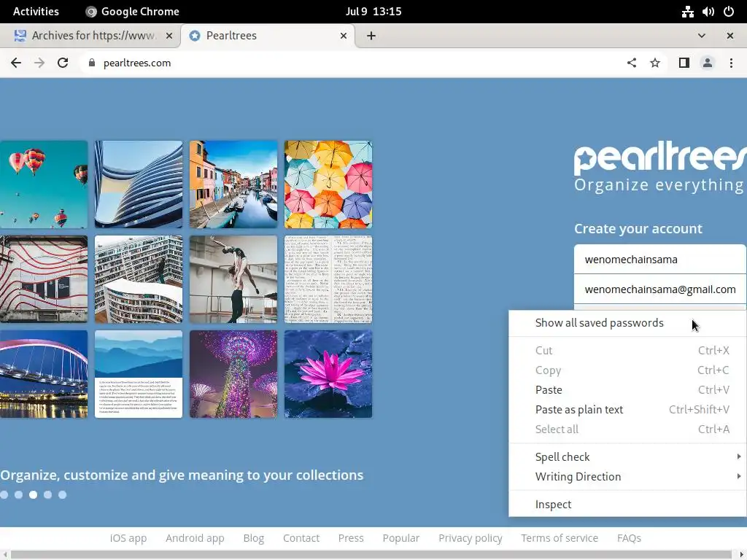Click the username field wenomechainsama
Screen dimensions: 747x560
pyautogui.click(x=659, y=260)
